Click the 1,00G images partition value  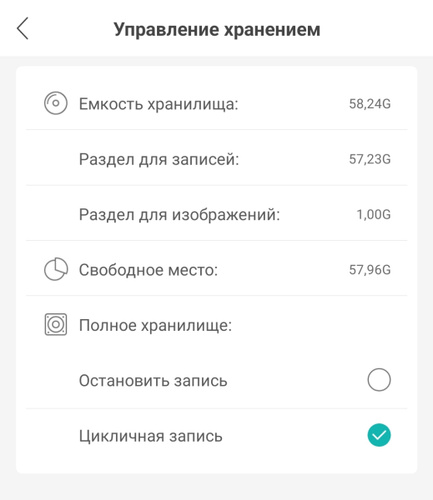tap(374, 215)
